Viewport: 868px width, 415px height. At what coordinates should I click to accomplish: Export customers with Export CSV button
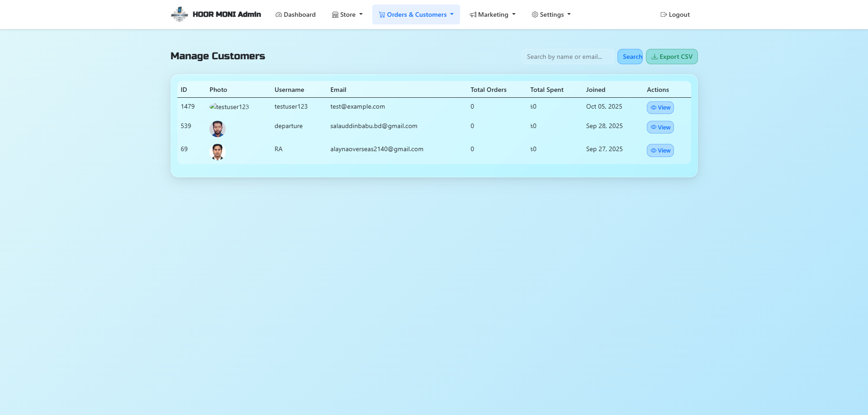[672, 57]
